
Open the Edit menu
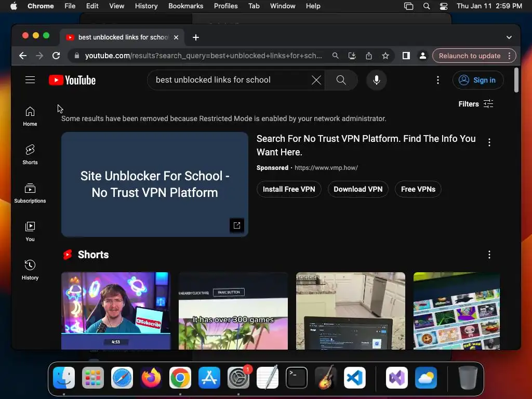pyautogui.click(x=92, y=6)
